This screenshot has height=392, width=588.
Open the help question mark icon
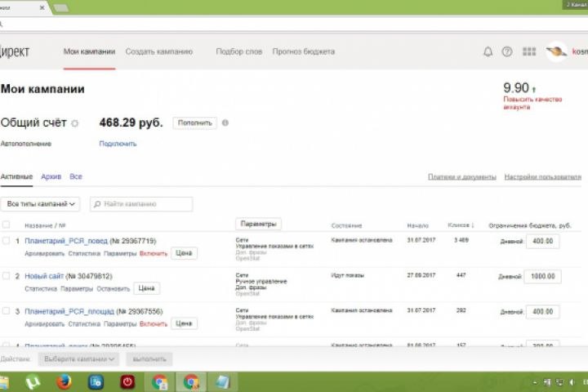pos(507,51)
